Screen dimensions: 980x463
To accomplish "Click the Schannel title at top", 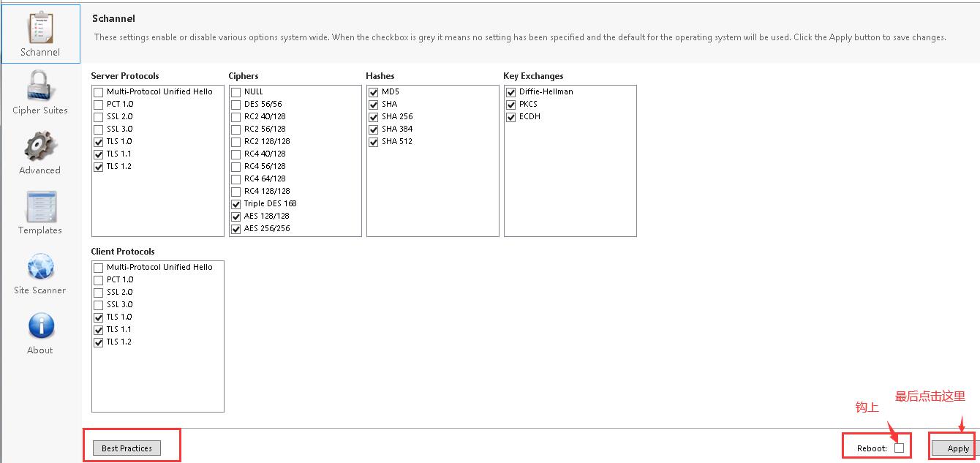I will [x=113, y=18].
